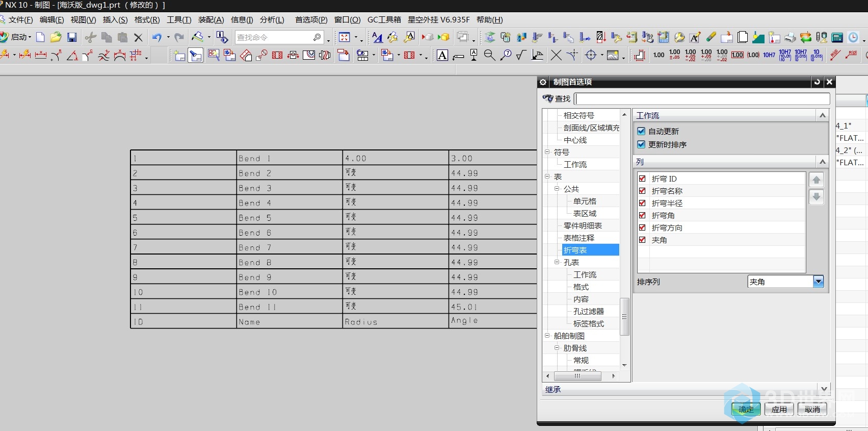Click the 确定 button
Screen dimensions: 868x431
pos(746,409)
